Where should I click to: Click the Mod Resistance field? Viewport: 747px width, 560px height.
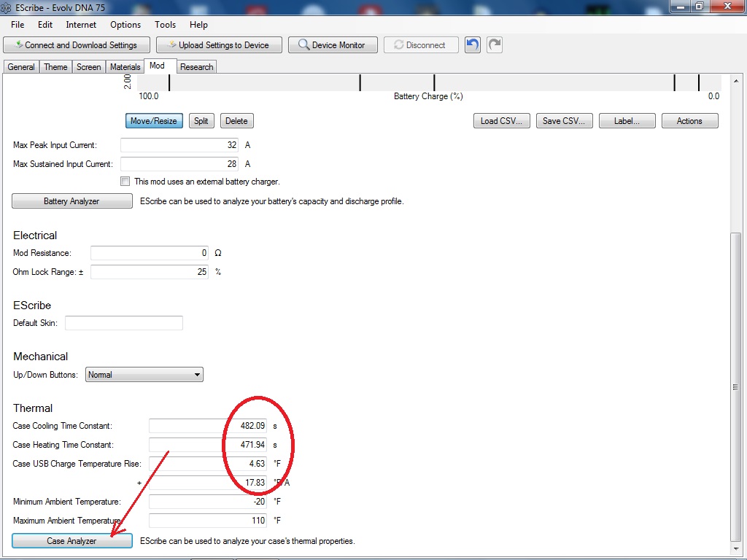pos(150,253)
